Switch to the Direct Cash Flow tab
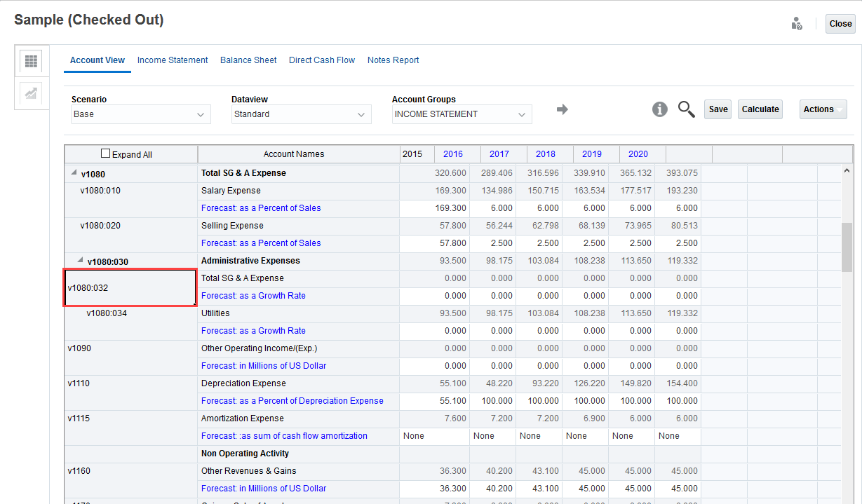The width and height of the screenshot is (862, 504). click(322, 60)
